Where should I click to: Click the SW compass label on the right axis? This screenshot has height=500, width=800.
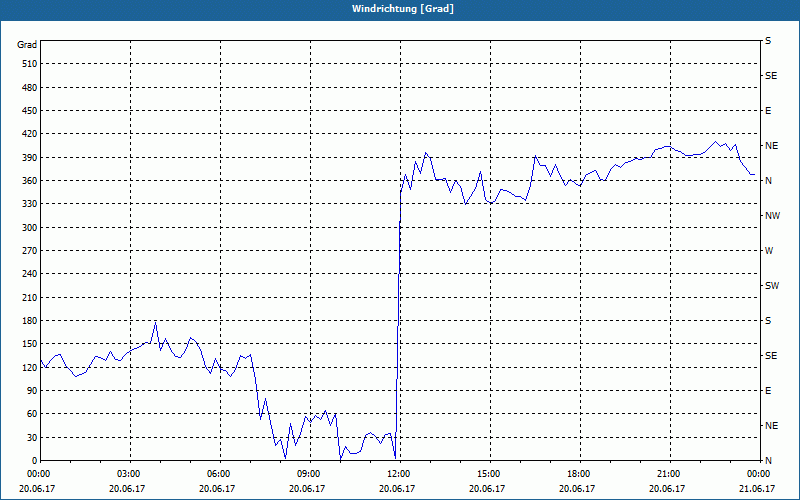pos(772,286)
